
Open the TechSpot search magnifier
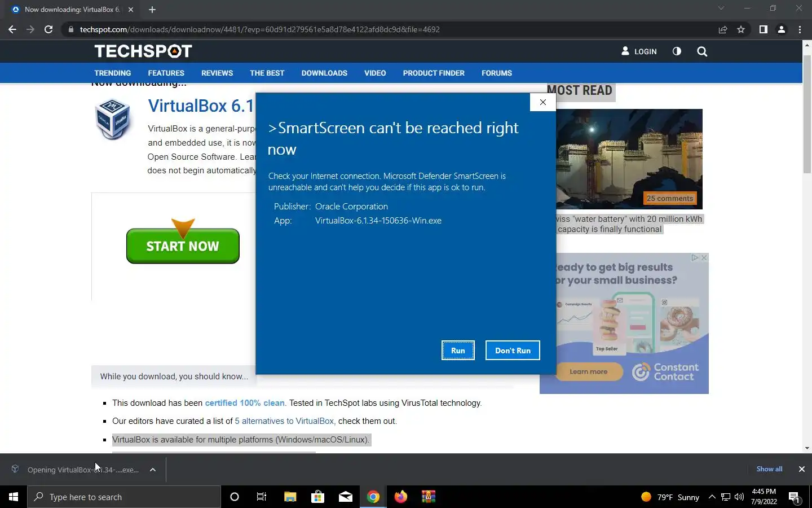(702, 51)
